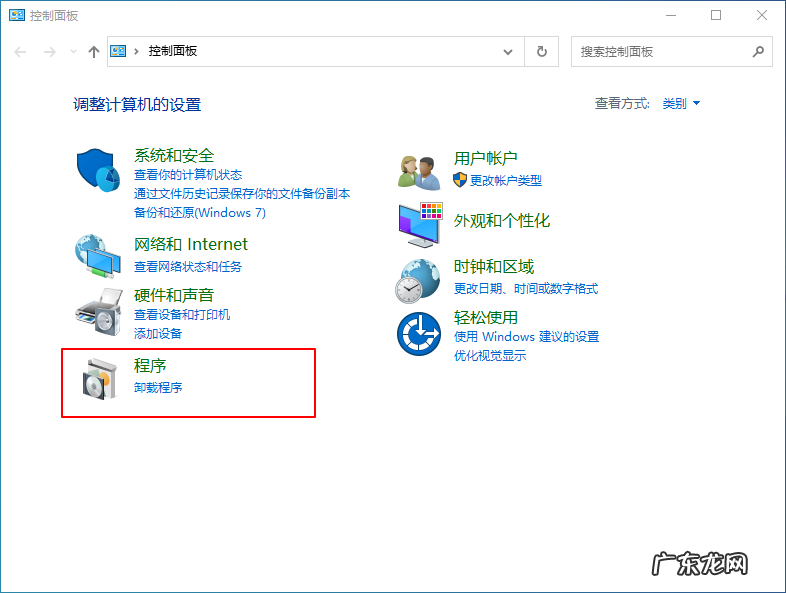
Task: Click the Control Panel title bar icon
Action: [17, 15]
